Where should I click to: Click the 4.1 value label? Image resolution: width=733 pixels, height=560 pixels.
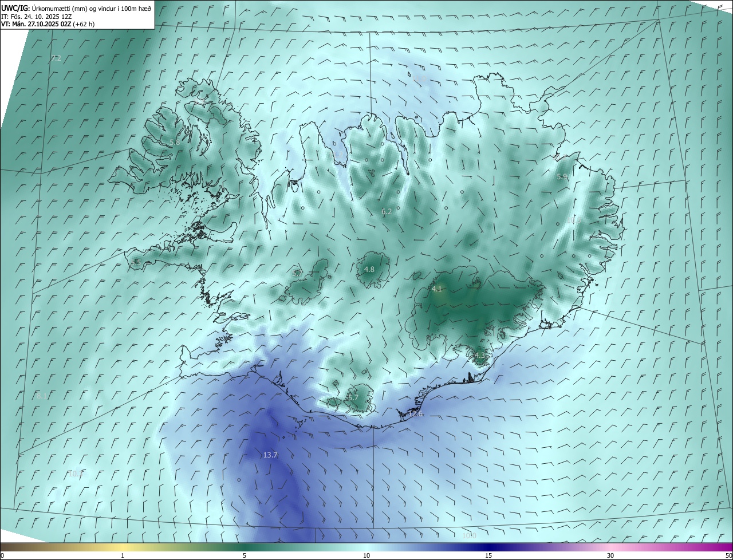pos(437,289)
